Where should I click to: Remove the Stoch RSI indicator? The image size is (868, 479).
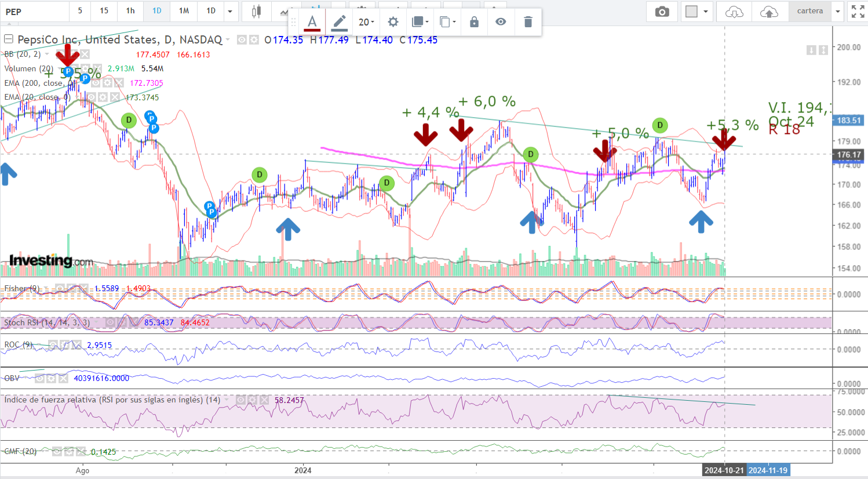(134, 322)
